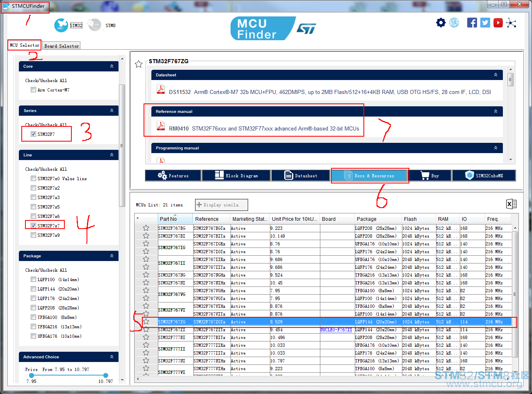Star the STM32F767BG row
This screenshot has height=394, width=532.
(x=146, y=228)
